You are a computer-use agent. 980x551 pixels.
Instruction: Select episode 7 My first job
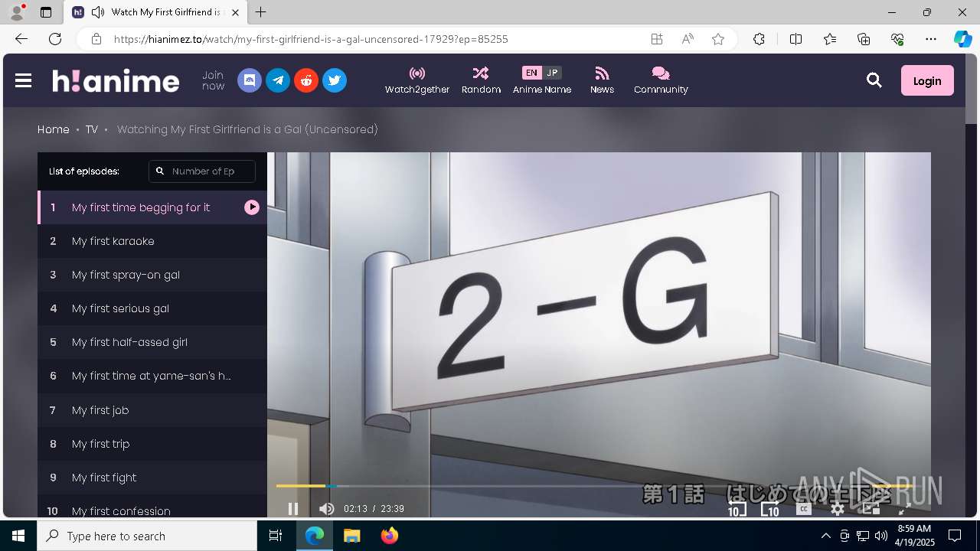click(x=152, y=410)
